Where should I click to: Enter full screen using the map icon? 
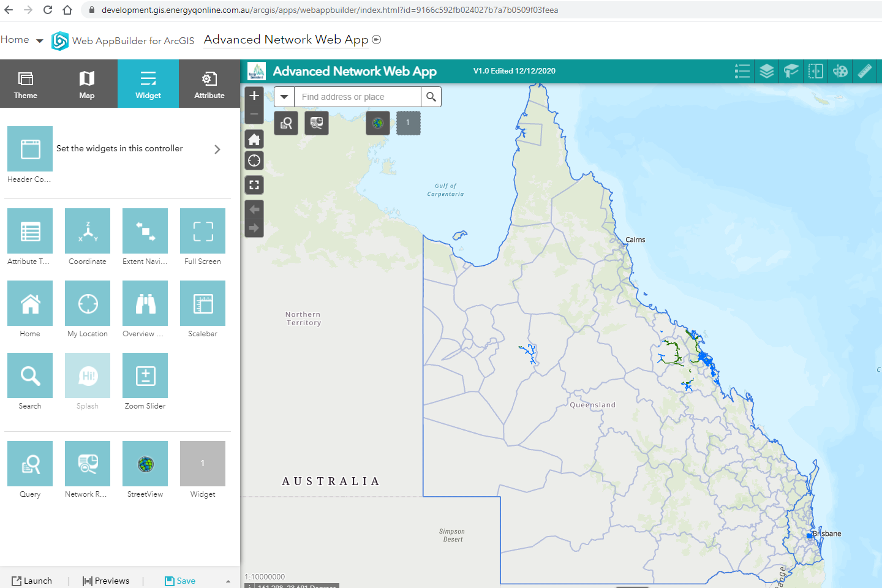tap(254, 184)
